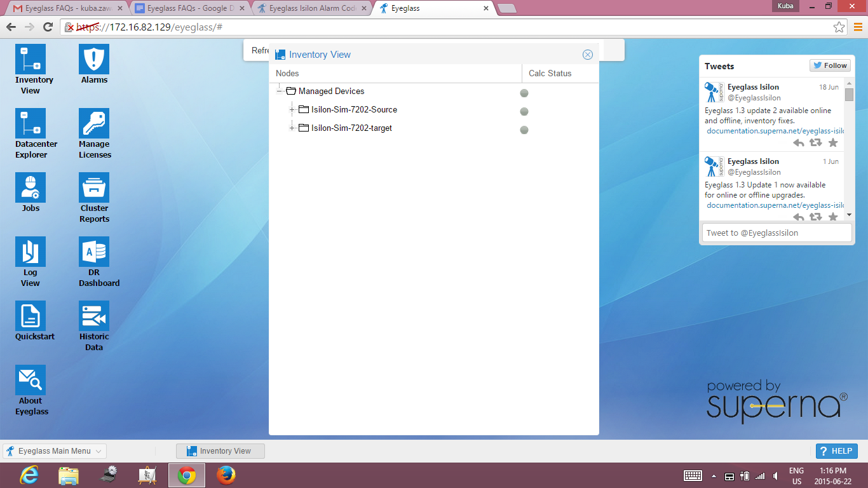Retweet the 18 Jun tweet
Screen dimensions: 868x488
pos(816,143)
